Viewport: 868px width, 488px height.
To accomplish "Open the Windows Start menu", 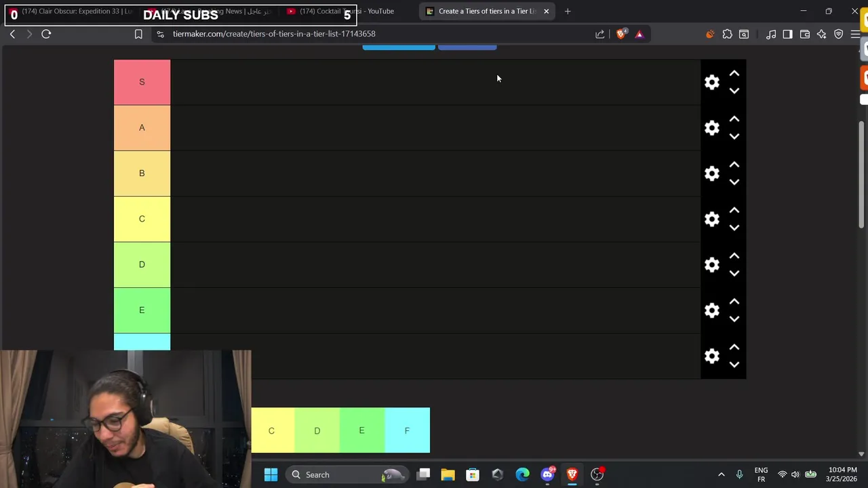I will 271,474.
